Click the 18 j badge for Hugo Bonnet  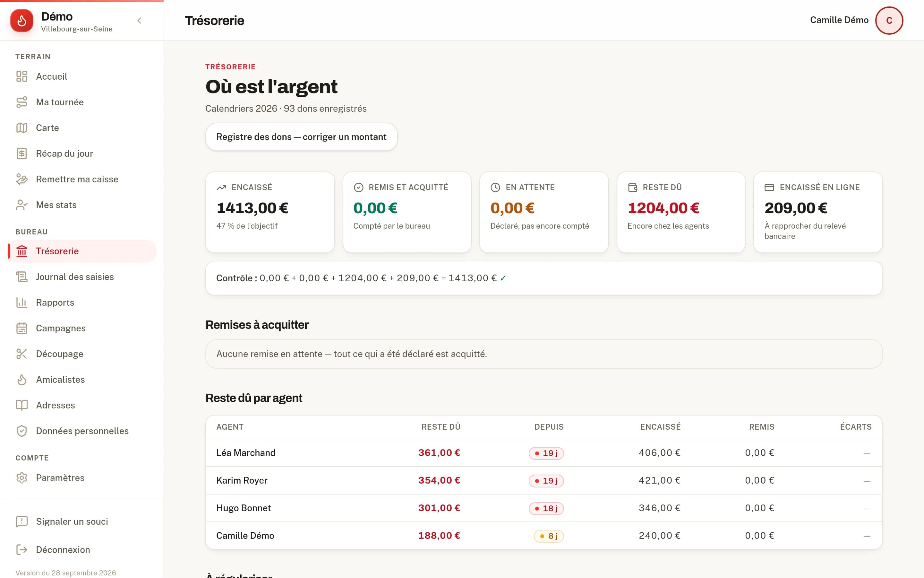(x=546, y=508)
